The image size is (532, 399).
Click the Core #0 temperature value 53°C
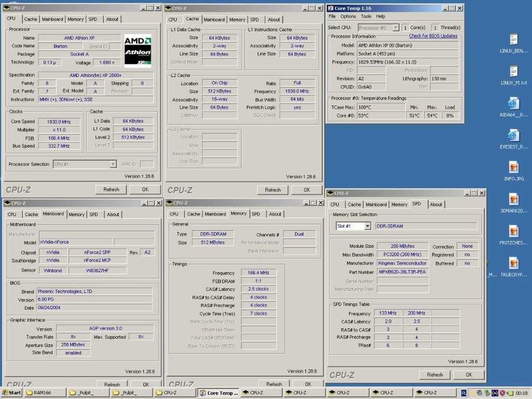381,116
